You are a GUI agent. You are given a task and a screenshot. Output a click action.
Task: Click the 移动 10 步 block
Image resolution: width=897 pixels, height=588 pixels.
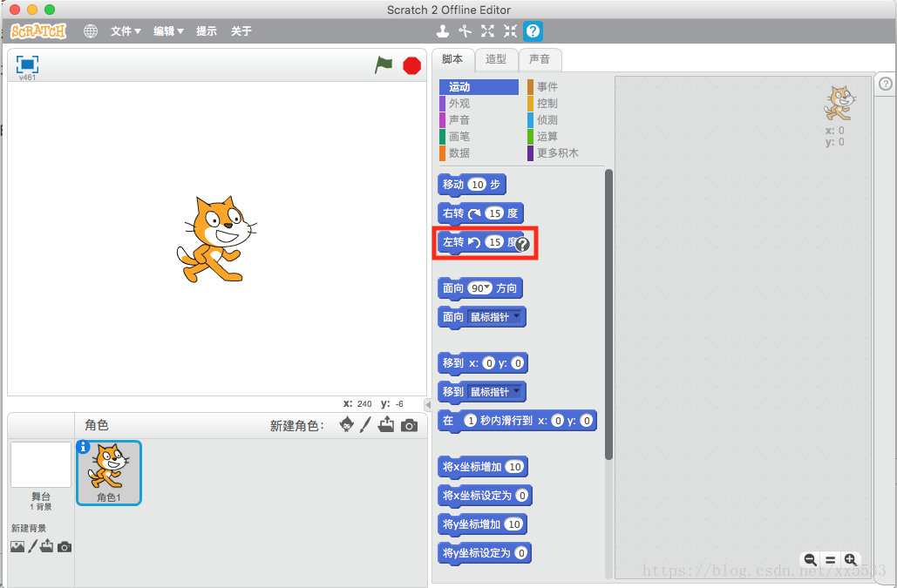pyautogui.click(x=472, y=185)
